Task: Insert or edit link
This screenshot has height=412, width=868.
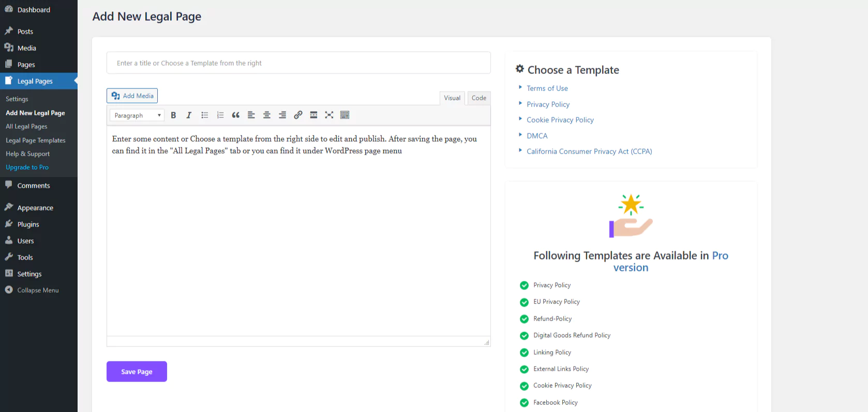Action: (298, 115)
